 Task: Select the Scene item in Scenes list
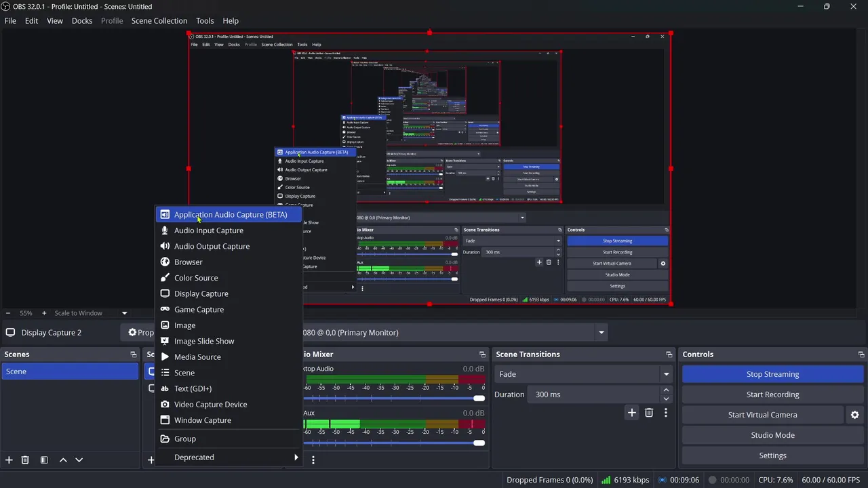(70, 371)
